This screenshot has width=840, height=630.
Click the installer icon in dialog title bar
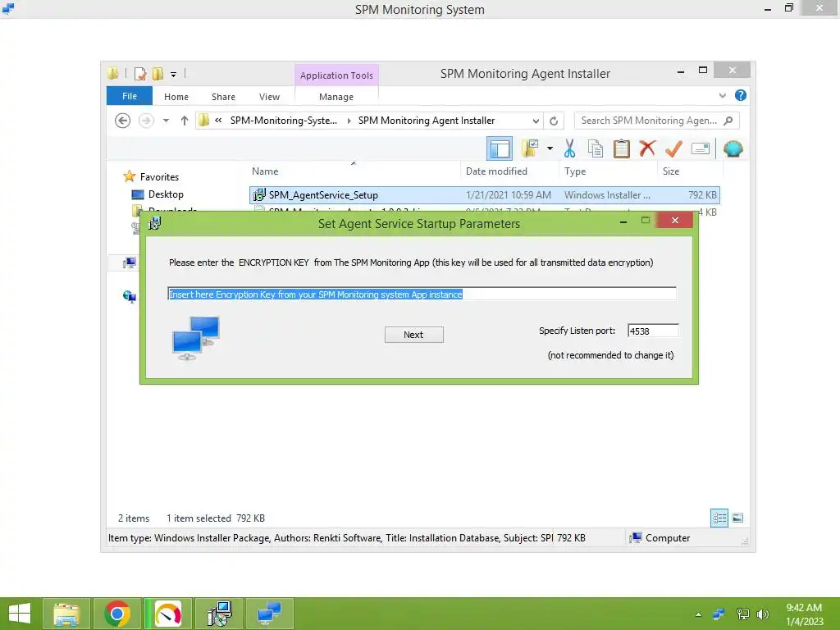coord(154,223)
